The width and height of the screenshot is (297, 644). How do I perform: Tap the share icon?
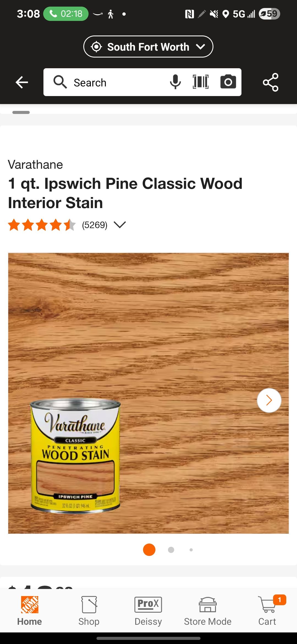tap(271, 82)
